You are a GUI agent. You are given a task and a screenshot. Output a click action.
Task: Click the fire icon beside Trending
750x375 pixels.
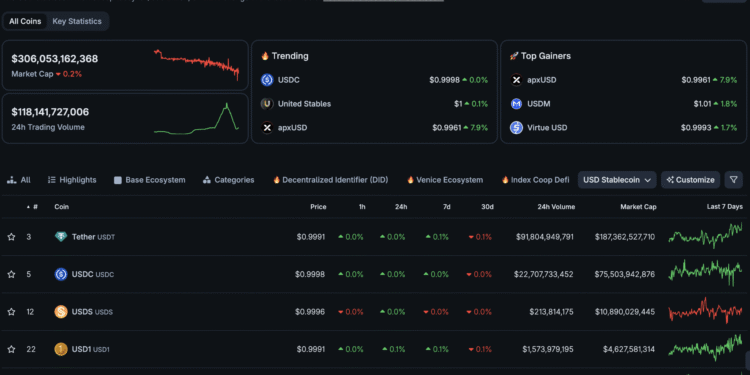[265, 56]
